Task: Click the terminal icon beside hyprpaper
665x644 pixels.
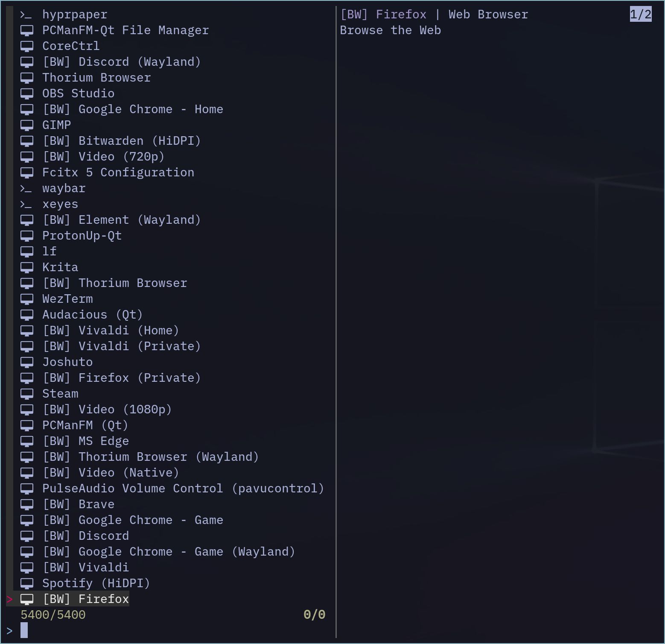Action: [x=26, y=15]
